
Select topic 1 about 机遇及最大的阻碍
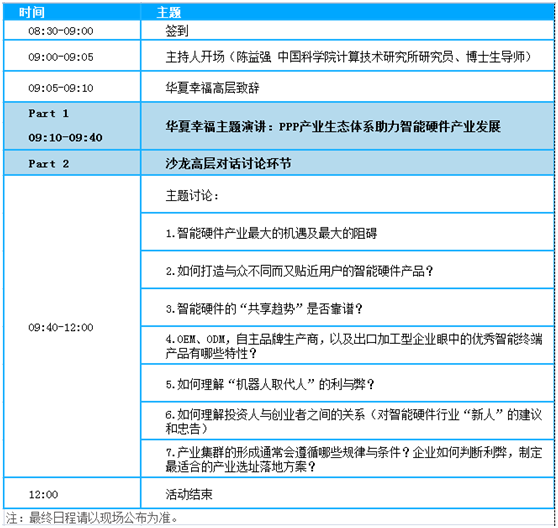pyautogui.click(x=271, y=233)
